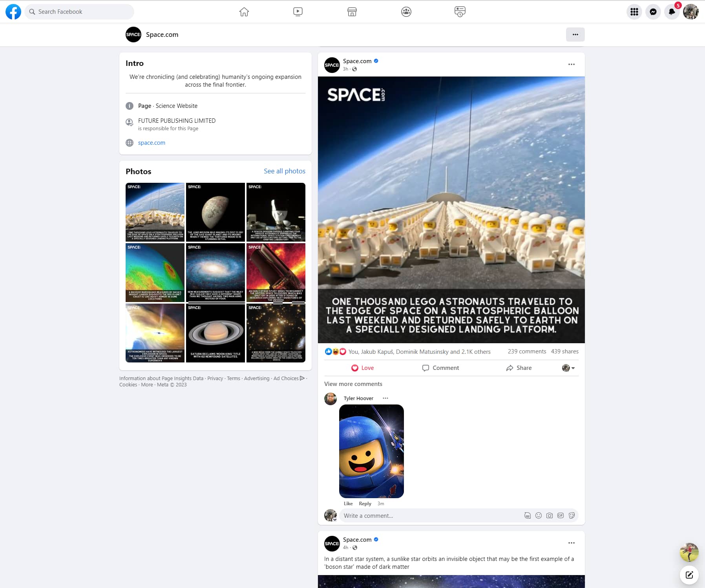
Task: Like Tyler Hoover's comment
Action: point(348,504)
